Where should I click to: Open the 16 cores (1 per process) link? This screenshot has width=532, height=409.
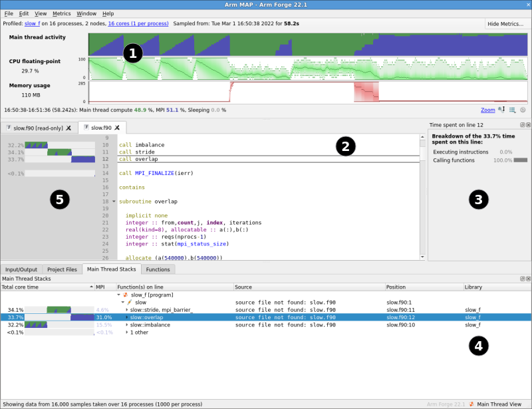[x=138, y=23]
